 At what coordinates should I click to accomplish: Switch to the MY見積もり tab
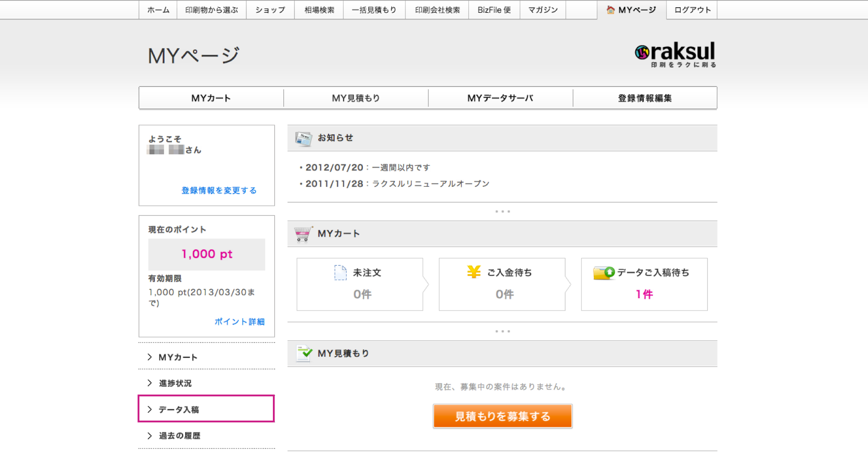coord(356,98)
